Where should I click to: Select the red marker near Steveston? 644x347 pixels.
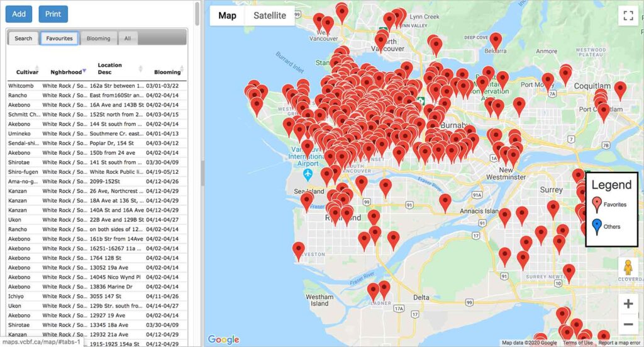299,251
